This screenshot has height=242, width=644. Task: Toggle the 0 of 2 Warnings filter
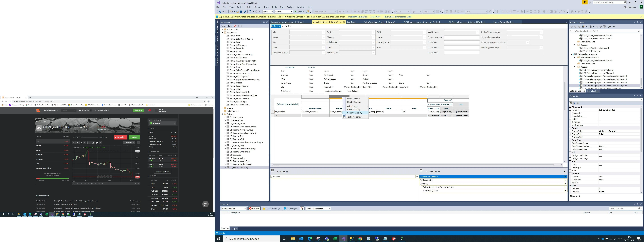[x=271, y=208]
